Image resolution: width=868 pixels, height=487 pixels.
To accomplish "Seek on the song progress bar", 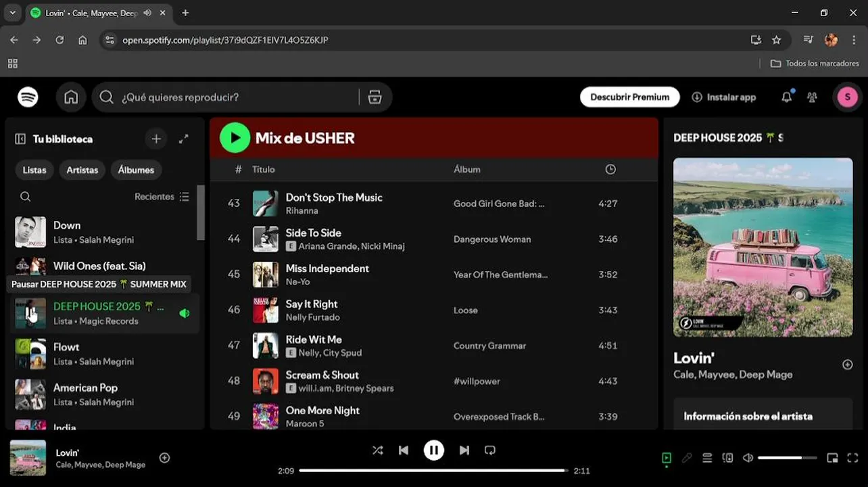I will (433, 471).
